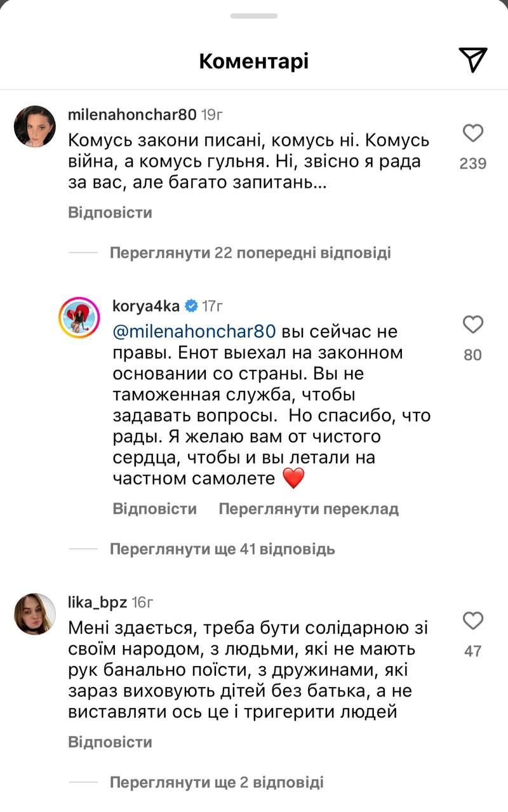Like milenahonchar80's comment with the heart
The image size is (508, 812).
click(473, 134)
